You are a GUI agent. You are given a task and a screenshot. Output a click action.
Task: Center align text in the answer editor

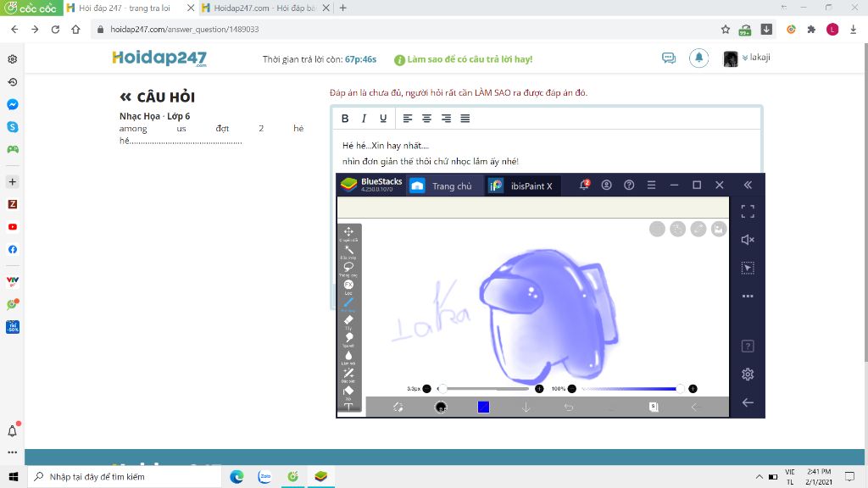(x=427, y=118)
